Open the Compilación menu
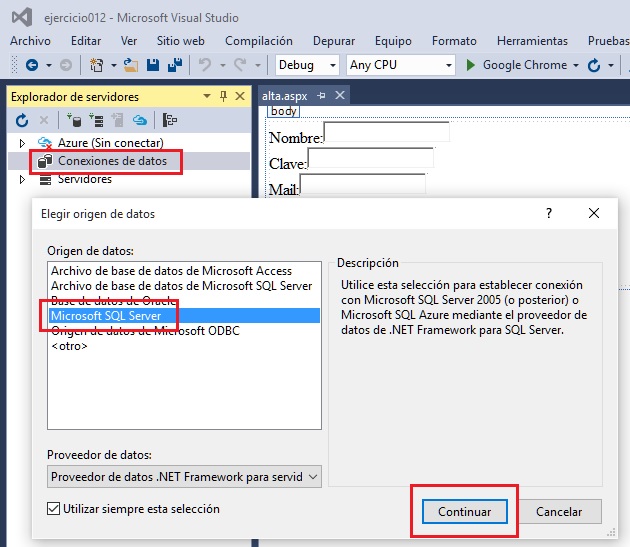 point(259,41)
